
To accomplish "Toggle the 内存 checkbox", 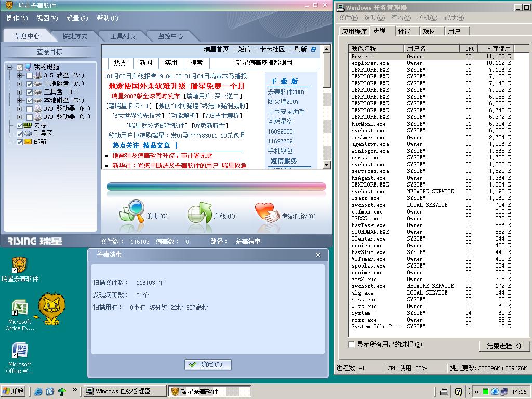I will tap(20, 126).
